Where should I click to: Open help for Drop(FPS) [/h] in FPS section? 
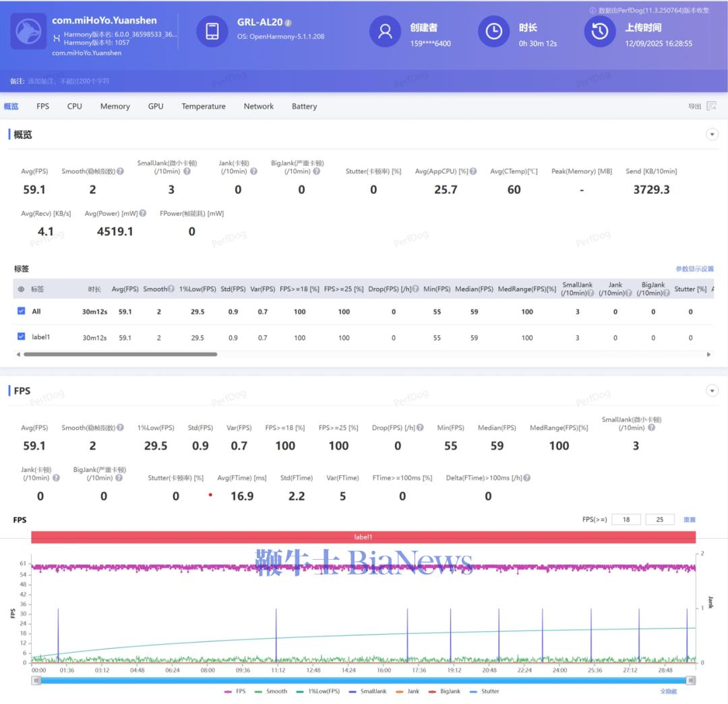pyautogui.click(x=420, y=428)
